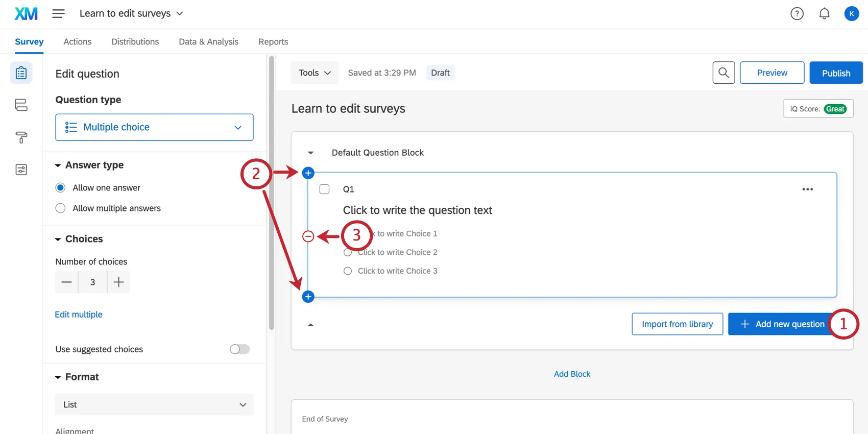This screenshot has width=868, height=434.
Task: Enable Use suggested choices switch
Action: tap(239, 349)
